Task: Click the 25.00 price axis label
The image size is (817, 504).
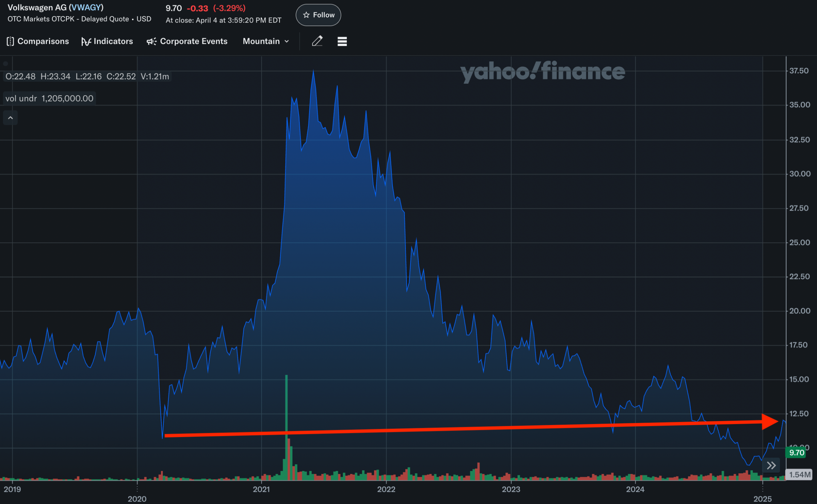Action: pos(799,243)
